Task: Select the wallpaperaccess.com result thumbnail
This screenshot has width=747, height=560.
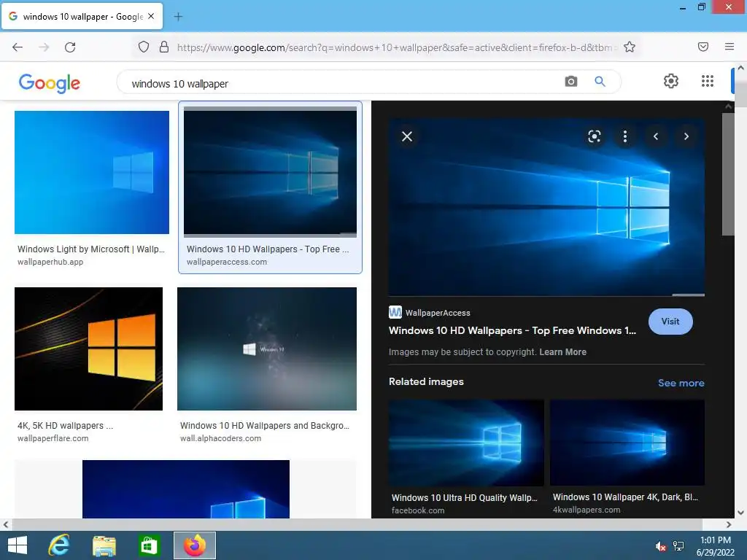Action: [270, 171]
